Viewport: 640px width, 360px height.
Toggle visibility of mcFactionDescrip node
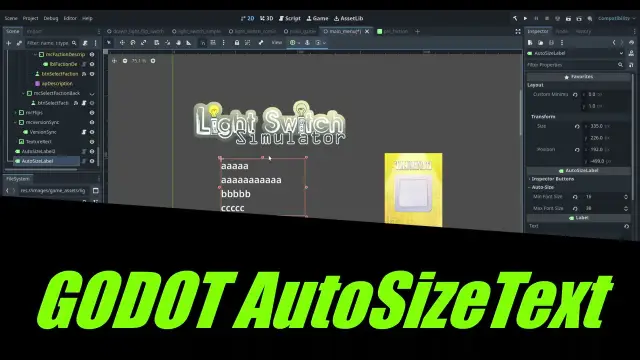pos(92,54)
